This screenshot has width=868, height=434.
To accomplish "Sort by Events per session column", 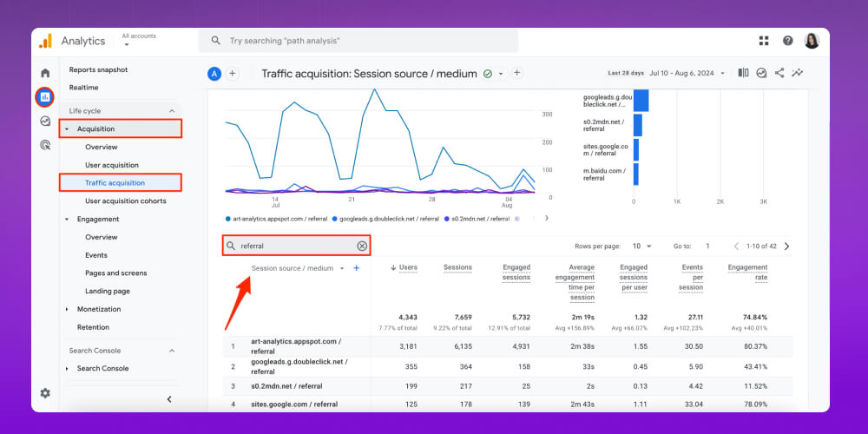I will point(692,278).
